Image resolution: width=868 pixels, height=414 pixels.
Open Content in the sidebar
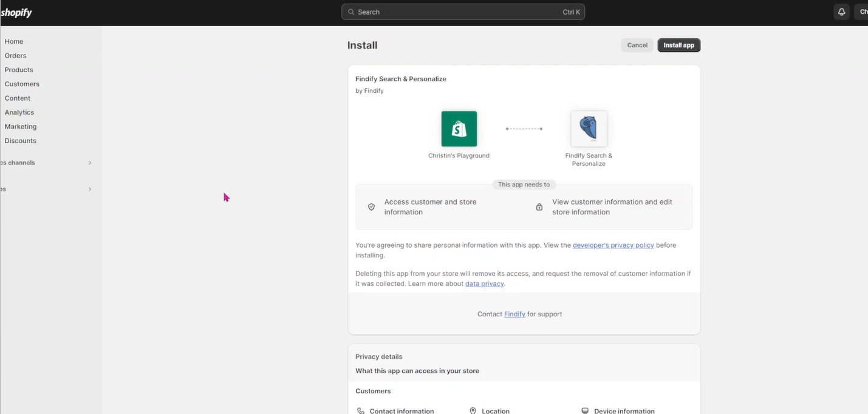tap(18, 98)
